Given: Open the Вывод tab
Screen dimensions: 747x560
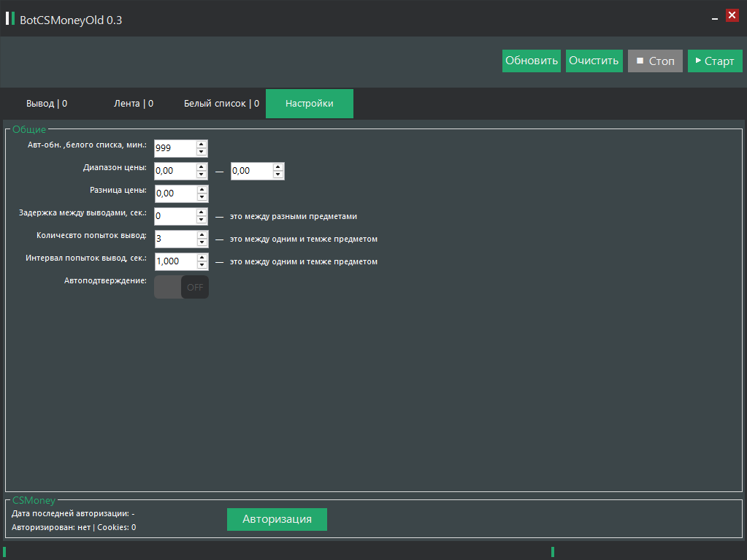Looking at the screenshot, I should tap(47, 104).
